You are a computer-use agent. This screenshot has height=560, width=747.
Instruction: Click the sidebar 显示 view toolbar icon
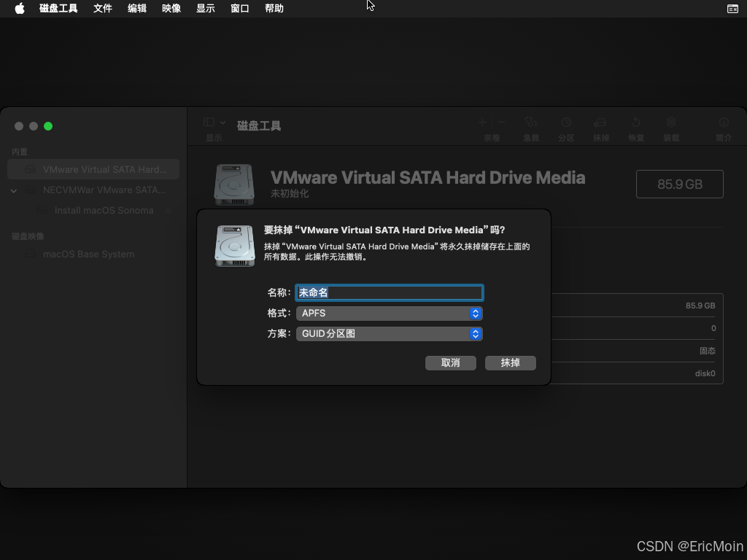coord(209,122)
